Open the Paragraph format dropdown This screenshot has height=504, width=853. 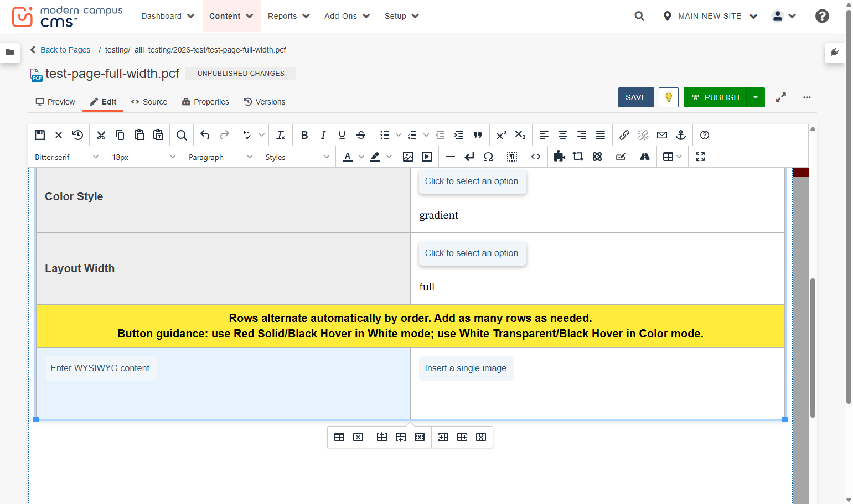coord(220,157)
